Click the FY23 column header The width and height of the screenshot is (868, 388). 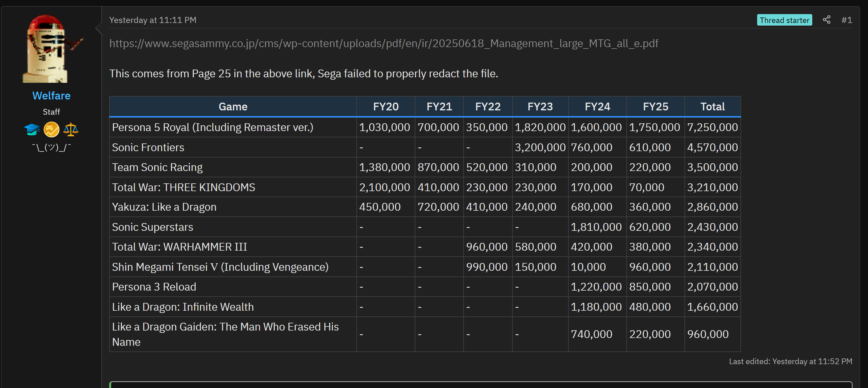coord(540,107)
